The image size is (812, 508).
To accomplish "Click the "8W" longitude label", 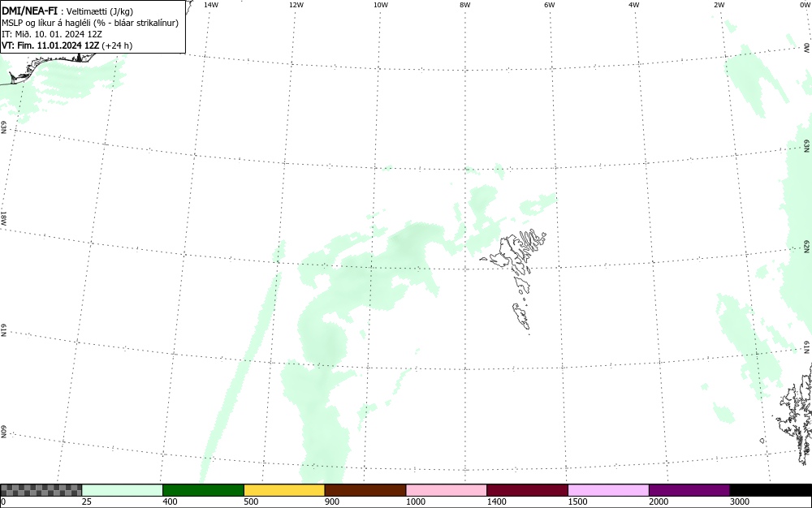I will (x=465, y=5).
